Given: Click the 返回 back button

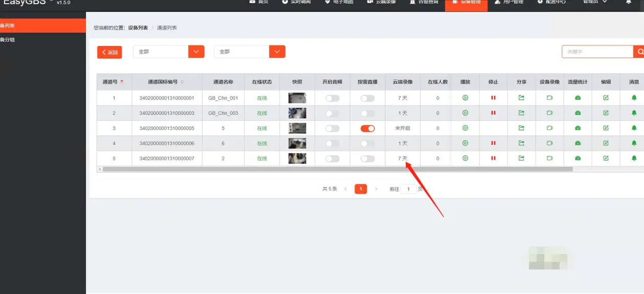Looking at the screenshot, I should [x=109, y=52].
